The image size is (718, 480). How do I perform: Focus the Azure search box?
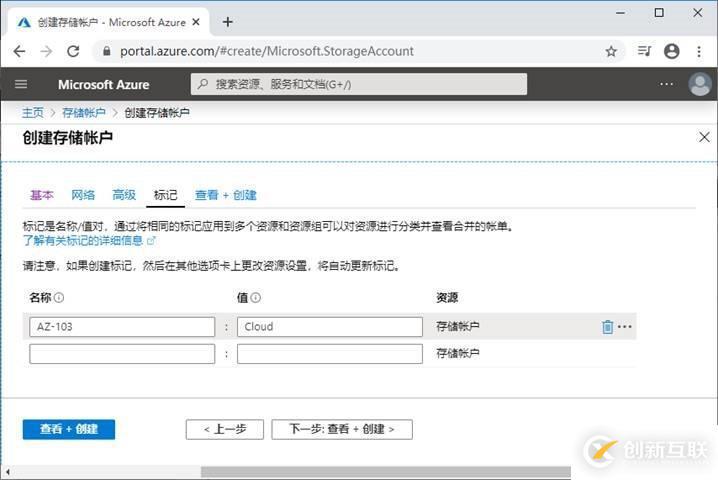pos(359,84)
